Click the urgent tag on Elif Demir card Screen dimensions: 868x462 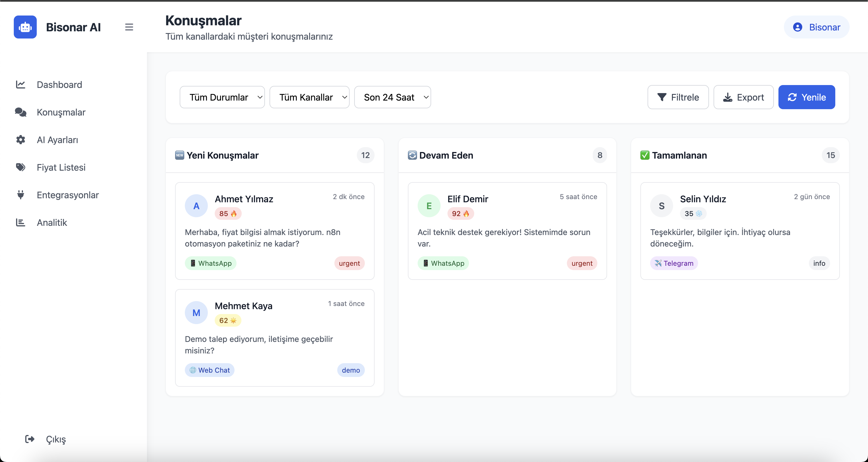[582, 263]
